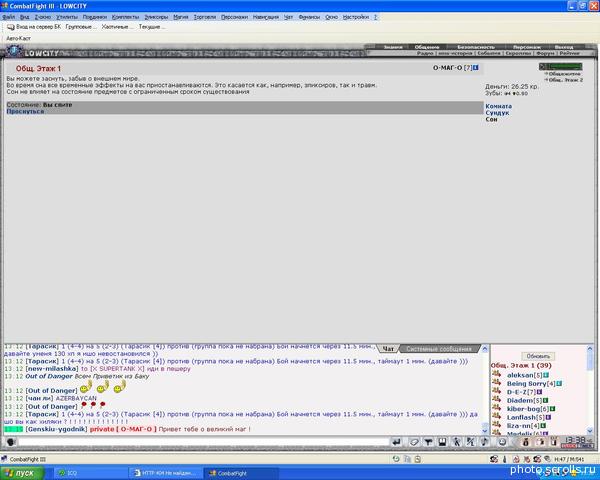Open the Хаотичные toolbar item

(x=117, y=27)
